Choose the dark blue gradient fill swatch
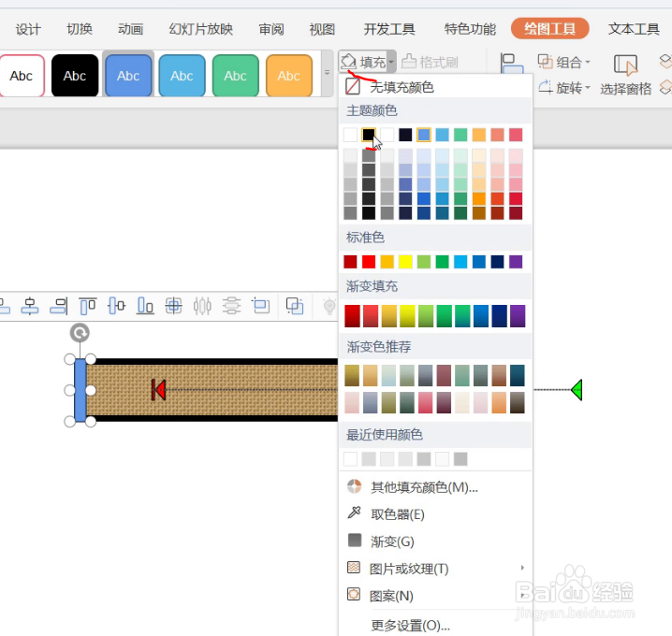The height and width of the screenshot is (636, 672). tap(500, 316)
